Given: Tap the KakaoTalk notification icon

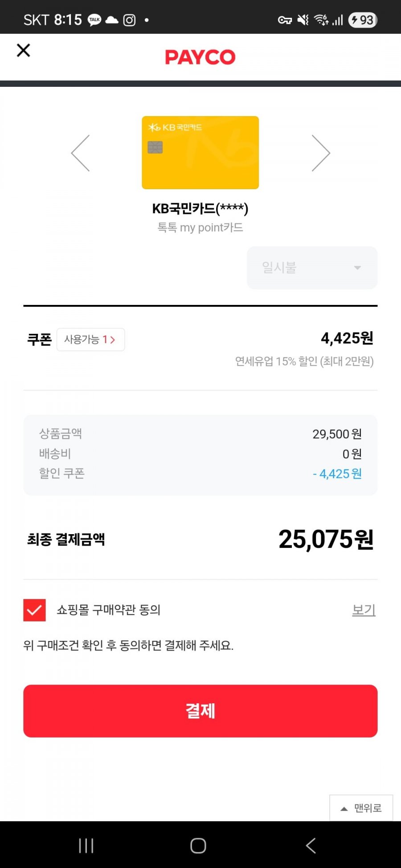Looking at the screenshot, I should [x=94, y=20].
